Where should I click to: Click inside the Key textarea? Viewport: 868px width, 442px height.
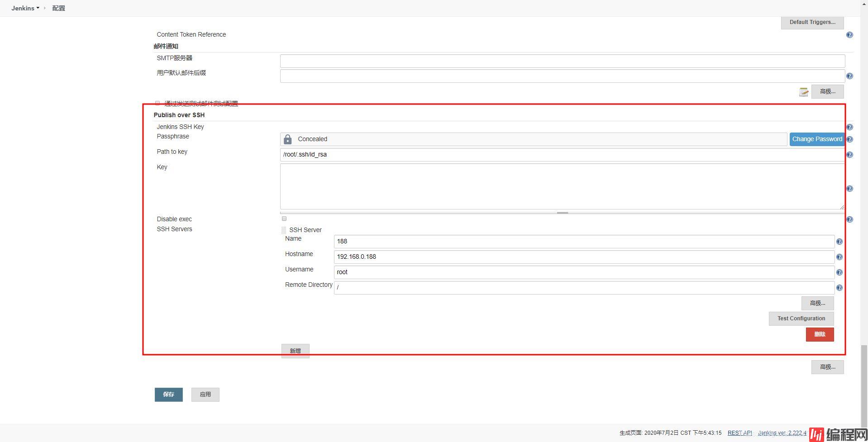[x=562, y=186]
